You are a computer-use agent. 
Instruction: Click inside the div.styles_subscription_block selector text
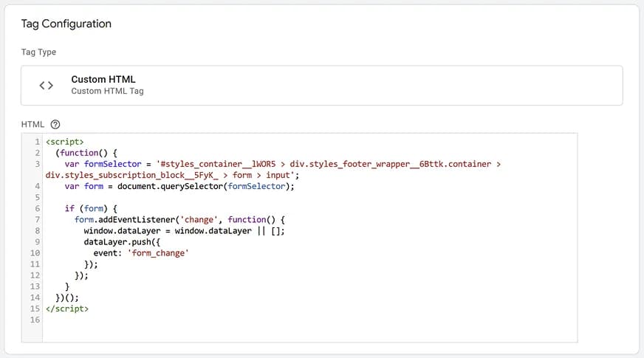point(133,176)
